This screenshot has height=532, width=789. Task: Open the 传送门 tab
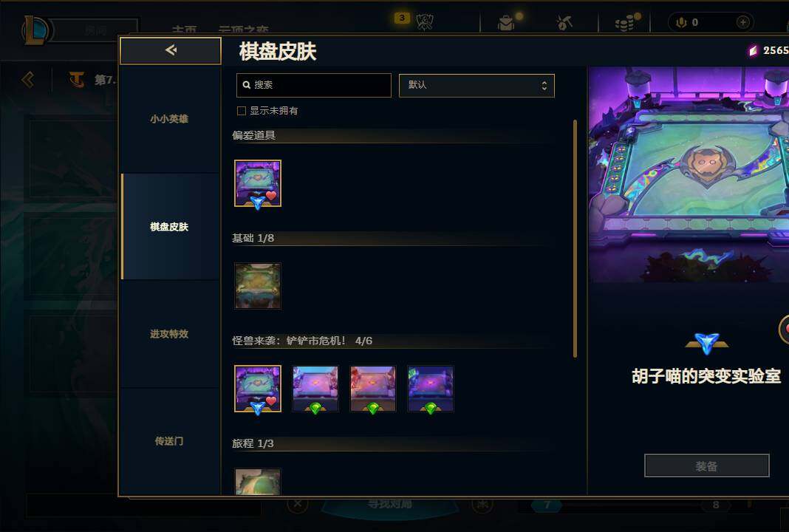tap(170, 441)
